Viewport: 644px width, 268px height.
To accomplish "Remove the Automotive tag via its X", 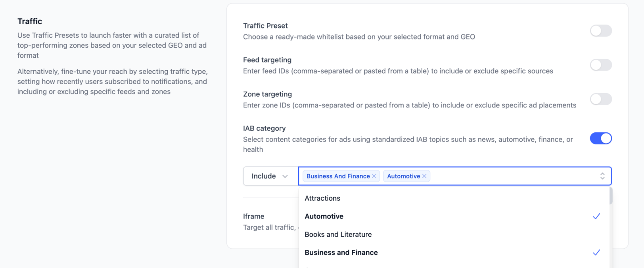I will point(424,176).
